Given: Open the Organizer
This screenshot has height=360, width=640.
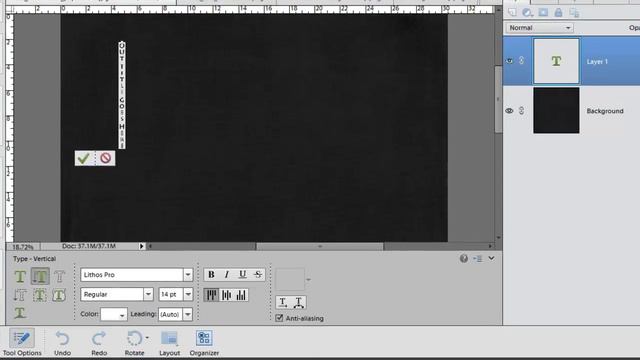Looking at the screenshot, I should pos(204,342).
